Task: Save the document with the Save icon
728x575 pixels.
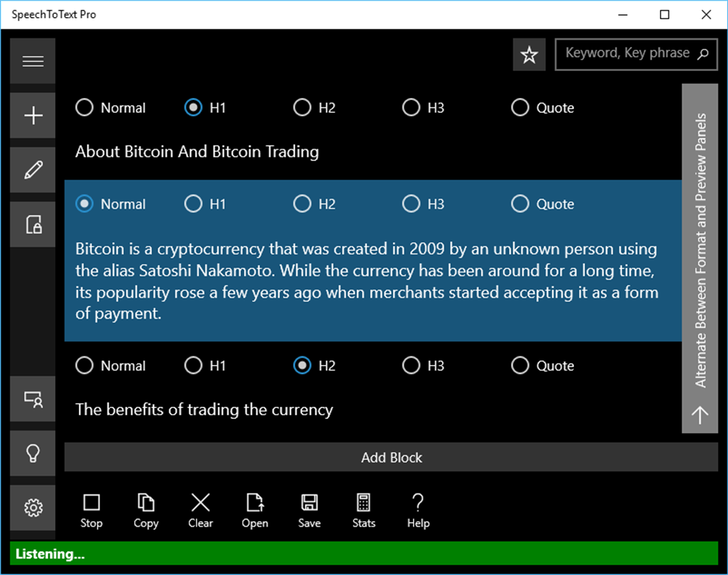Action: 309,510
